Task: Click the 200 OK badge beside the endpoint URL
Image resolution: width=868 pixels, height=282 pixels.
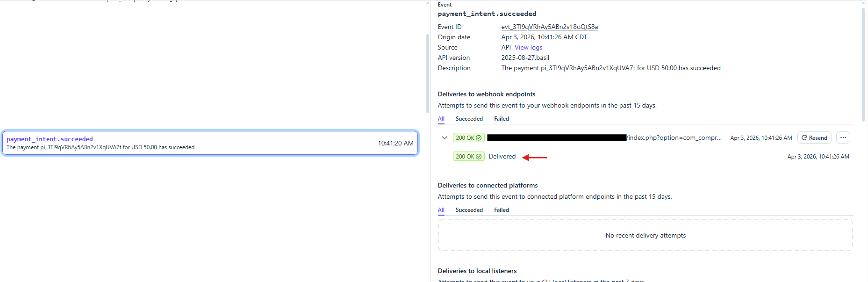Action: click(x=468, y=137)
